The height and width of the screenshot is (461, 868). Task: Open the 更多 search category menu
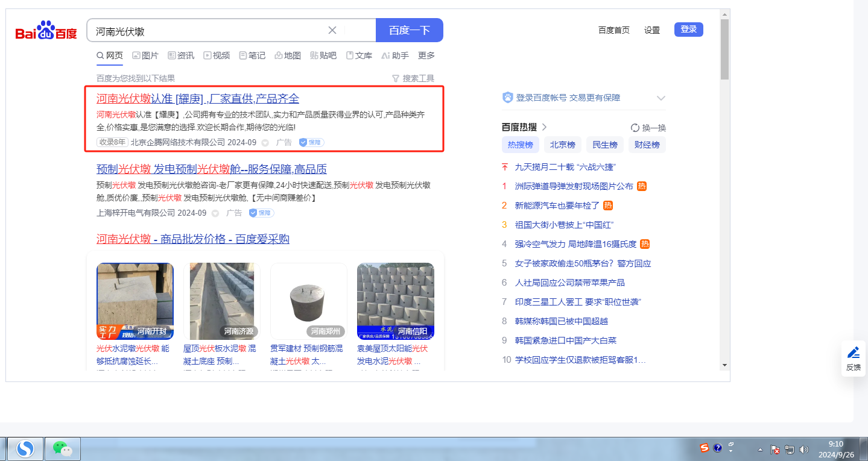point(426,55)
